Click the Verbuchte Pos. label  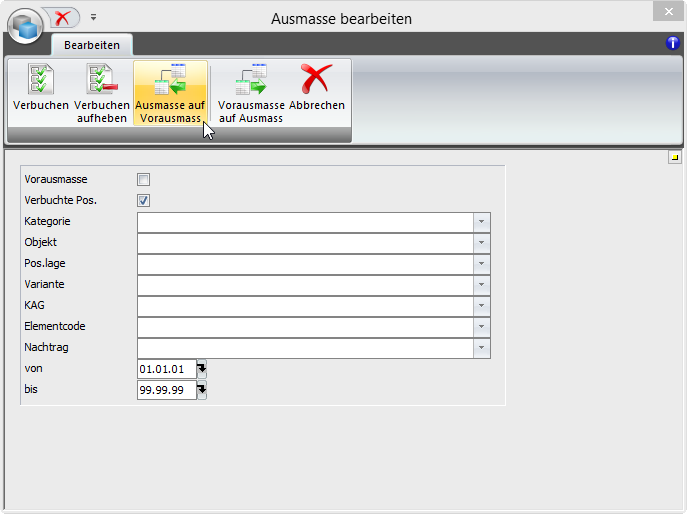[x=60, y=200]
